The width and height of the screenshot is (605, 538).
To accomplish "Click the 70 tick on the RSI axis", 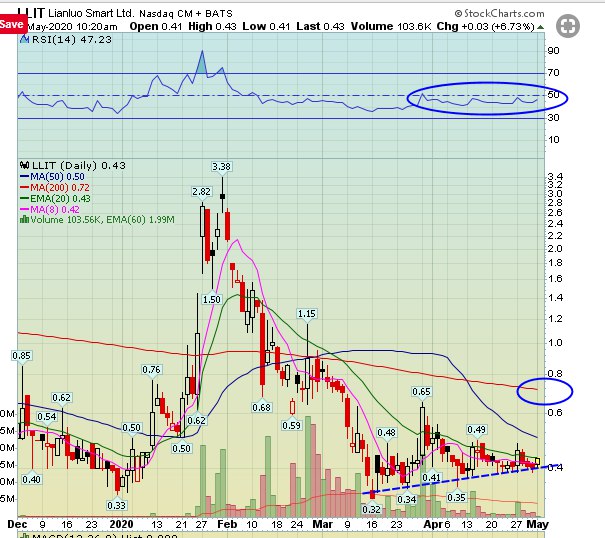I will coord(553,73).
